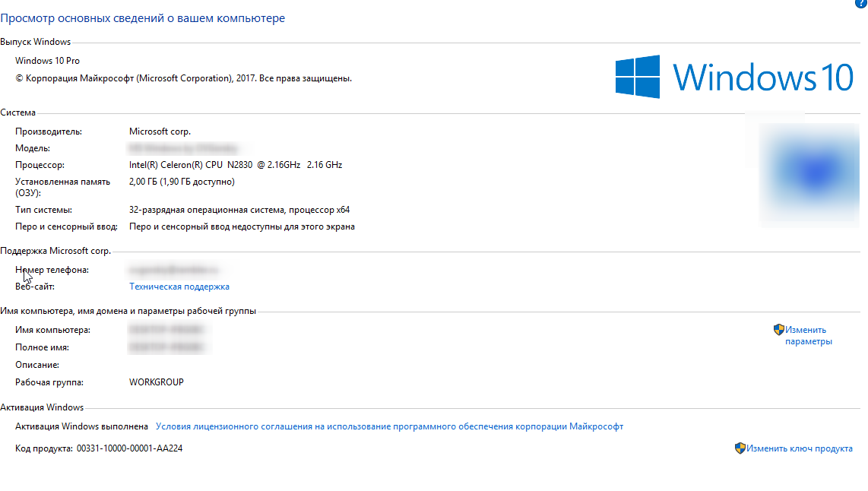Click the Windows 10 logo icon
Screen dimensions: 868x491
point(638,77)
